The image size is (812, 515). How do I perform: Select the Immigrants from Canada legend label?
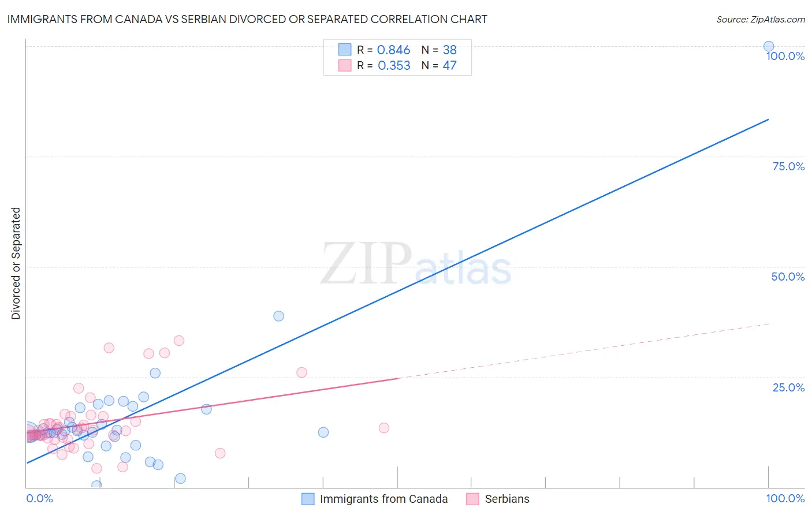pos(384,499)
